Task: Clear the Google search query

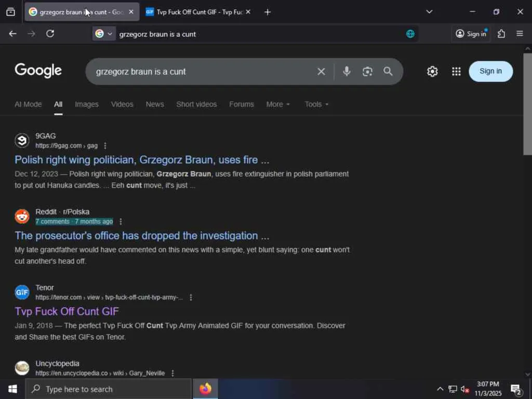Action: [x=321, y=72]
